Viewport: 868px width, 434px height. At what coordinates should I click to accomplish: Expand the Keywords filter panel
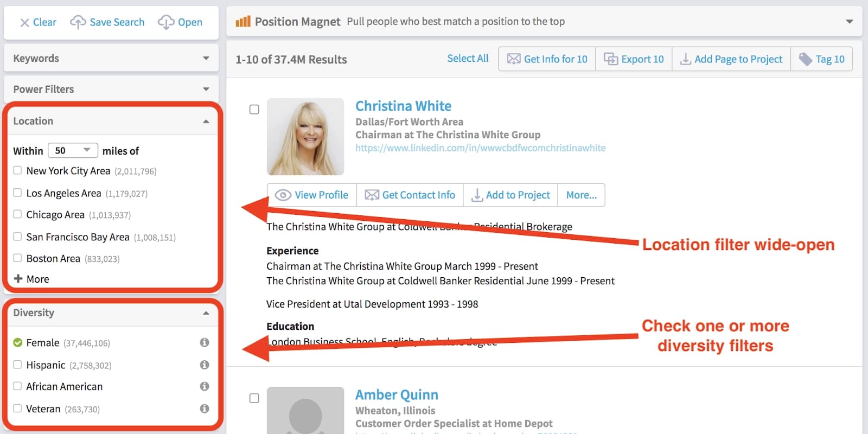[206, 58]
